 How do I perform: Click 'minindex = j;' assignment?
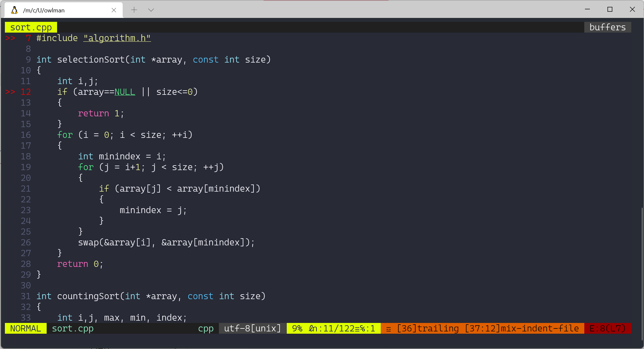153,210
